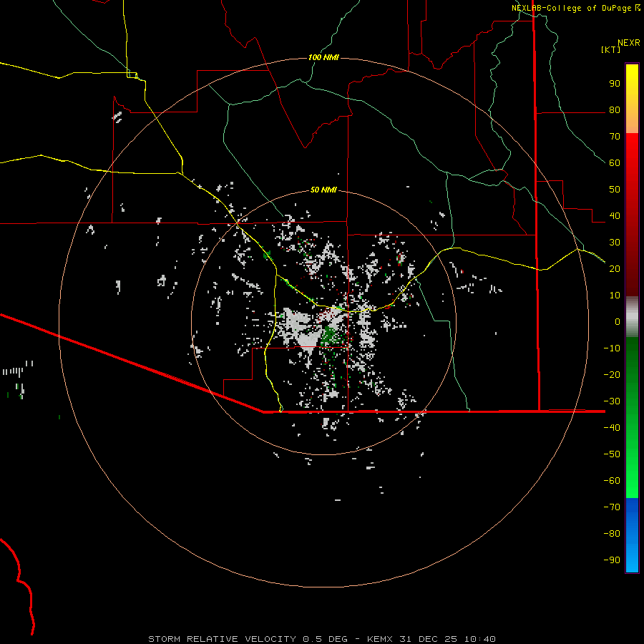Click the -70 value on the velocity scale
Viewport: 644px width, 644px height.
click(x=612, y=507)
